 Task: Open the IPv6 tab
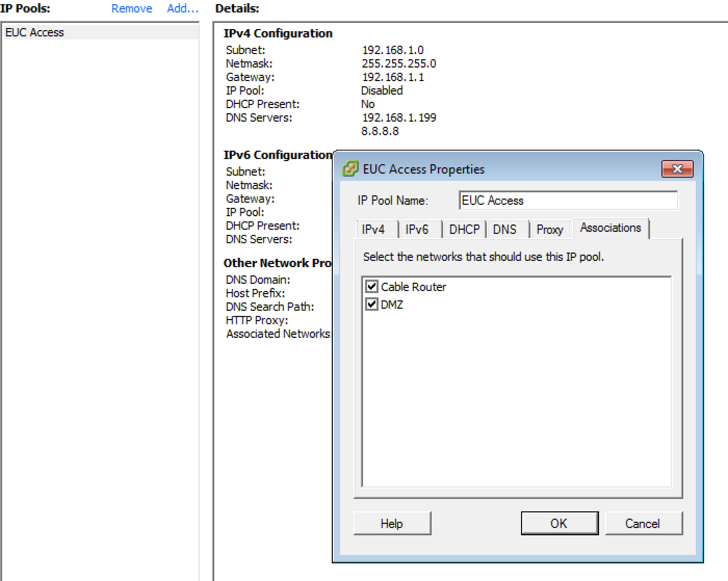point(417,230)
